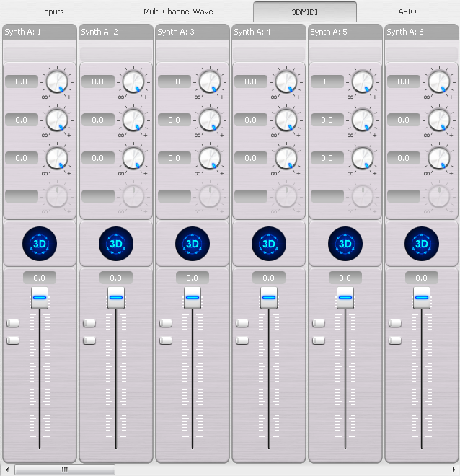Select the Synth A: 5 channel header

tap(345, 32)
